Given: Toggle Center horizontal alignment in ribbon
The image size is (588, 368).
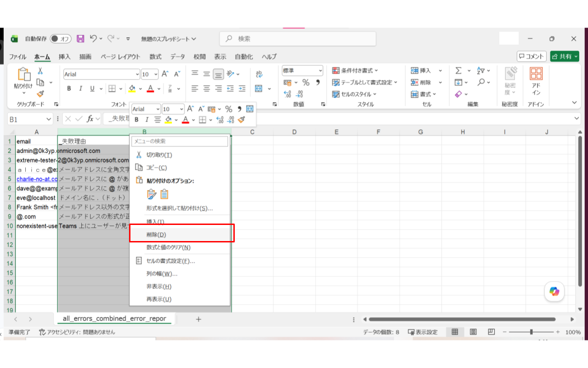Looking at the screenshot, I should coord(206,88).
